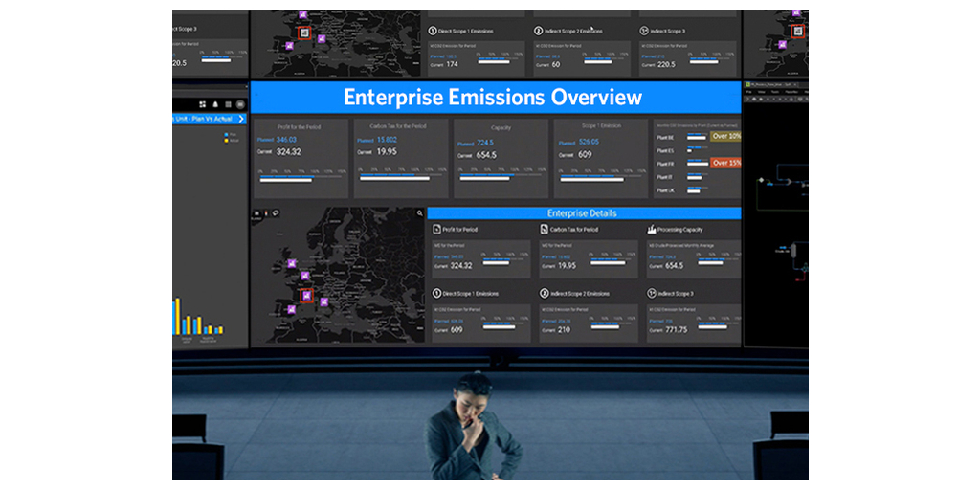Click the Capacity card showing 654.5 in overview

[501, 158]
